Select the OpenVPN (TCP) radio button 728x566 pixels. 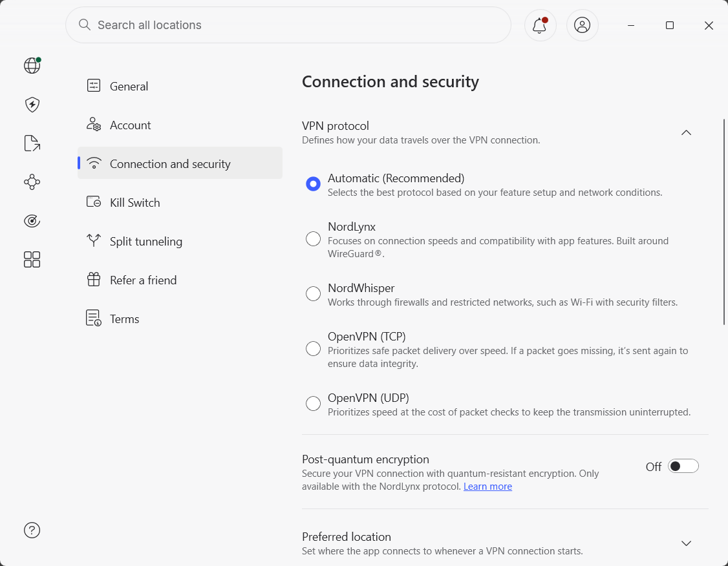pyautogui.click(x=314, y=349)
